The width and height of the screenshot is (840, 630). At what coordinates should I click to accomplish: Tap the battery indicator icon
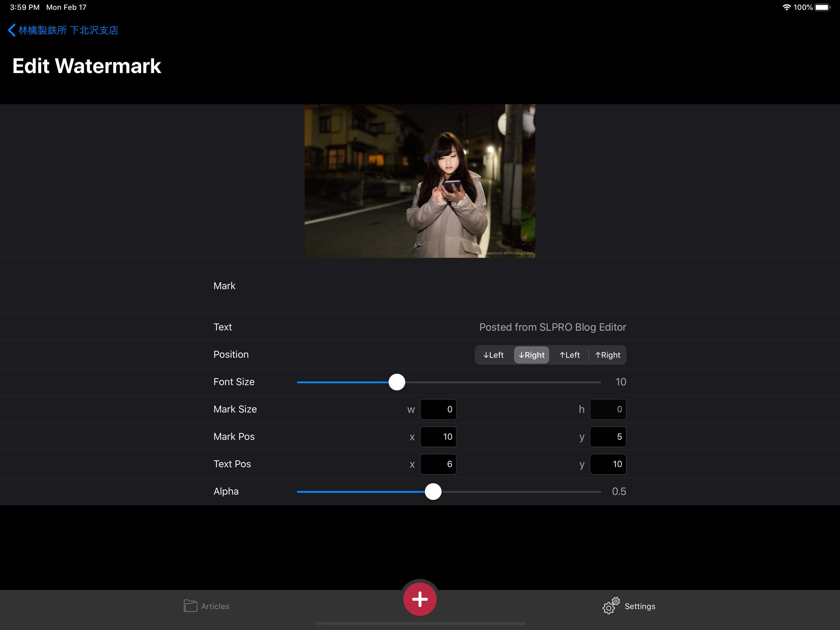coord(823,7)
